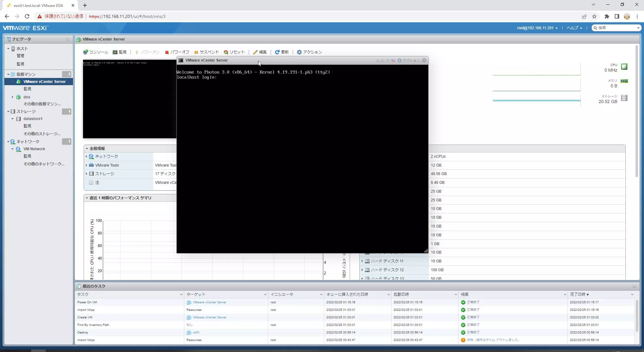Minimize the ナビゲータ panel icon

pos(68,40)
